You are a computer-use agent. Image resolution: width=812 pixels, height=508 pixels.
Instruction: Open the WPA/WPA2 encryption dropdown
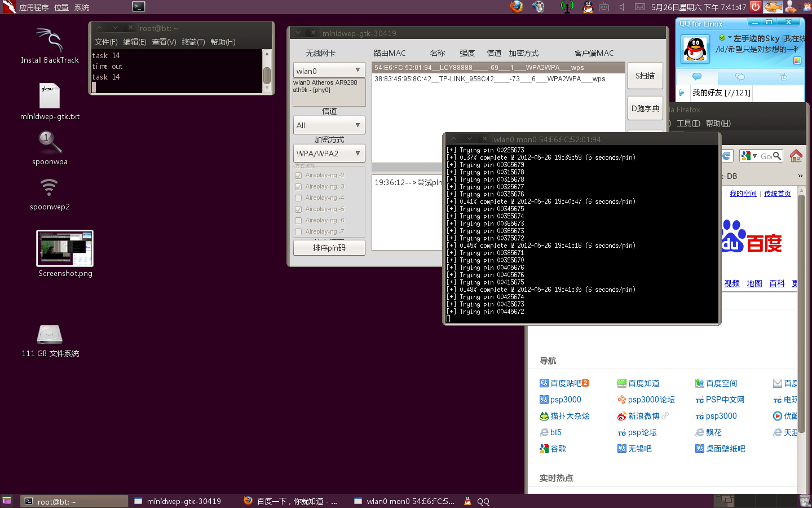tap(329, 154)
